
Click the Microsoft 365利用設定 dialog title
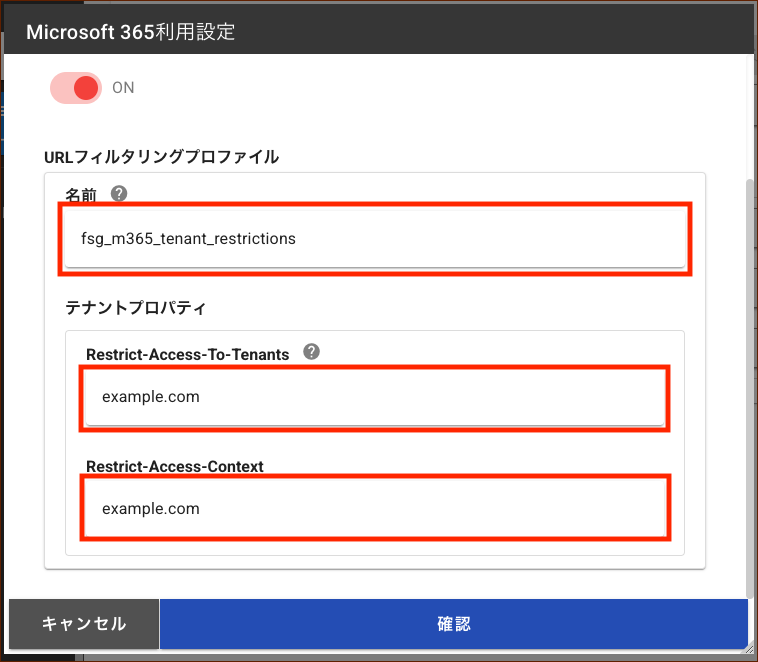coord(131,32)
